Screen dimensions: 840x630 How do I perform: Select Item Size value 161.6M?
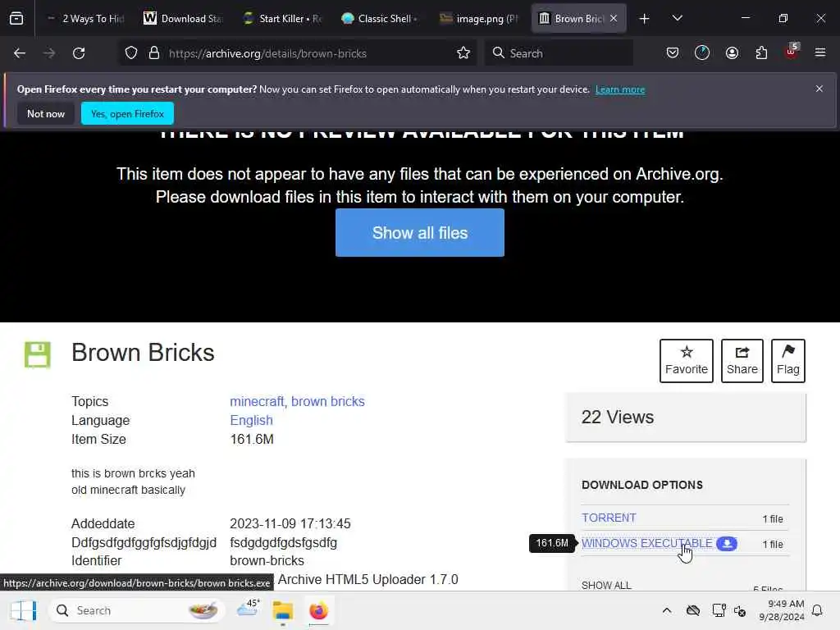[x=252, y=439]
